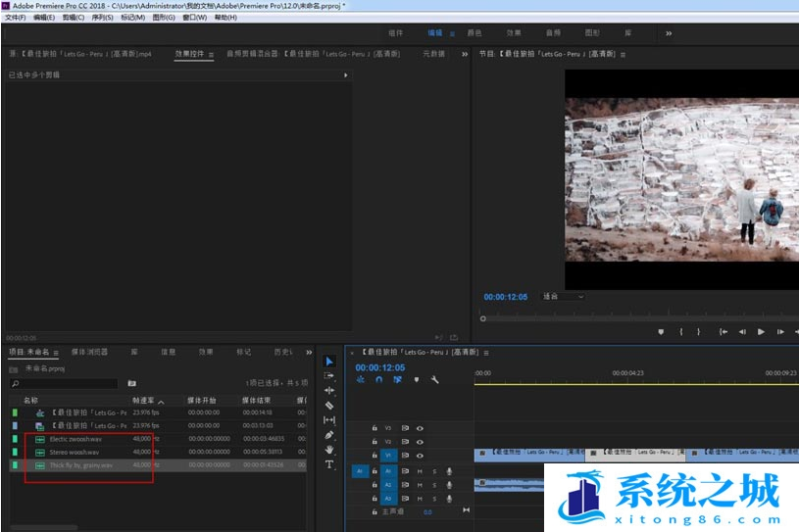Toggle V1 track output eye icon
This screenshot has height=532, width=799.
tap(420, 456)
